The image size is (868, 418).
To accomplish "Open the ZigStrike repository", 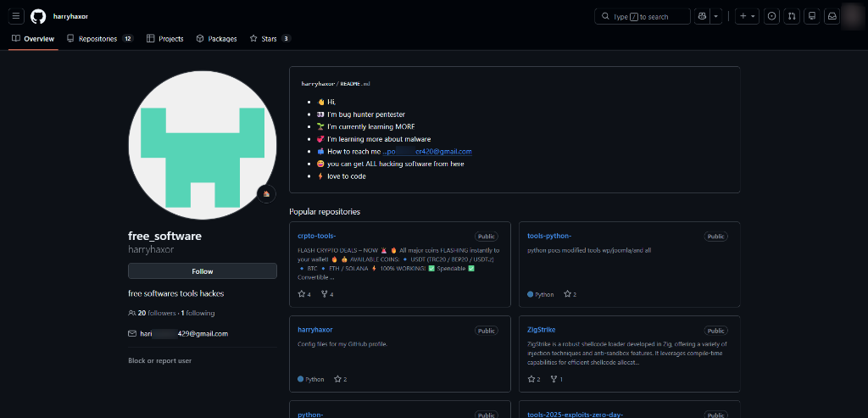I will tap(542, 330).
